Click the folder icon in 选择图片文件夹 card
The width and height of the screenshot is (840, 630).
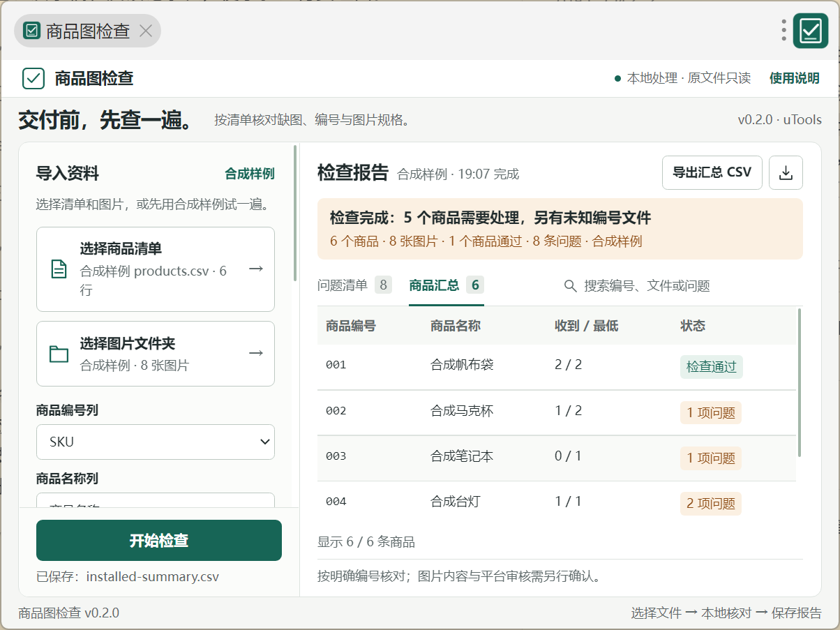(x=59, y=354)
